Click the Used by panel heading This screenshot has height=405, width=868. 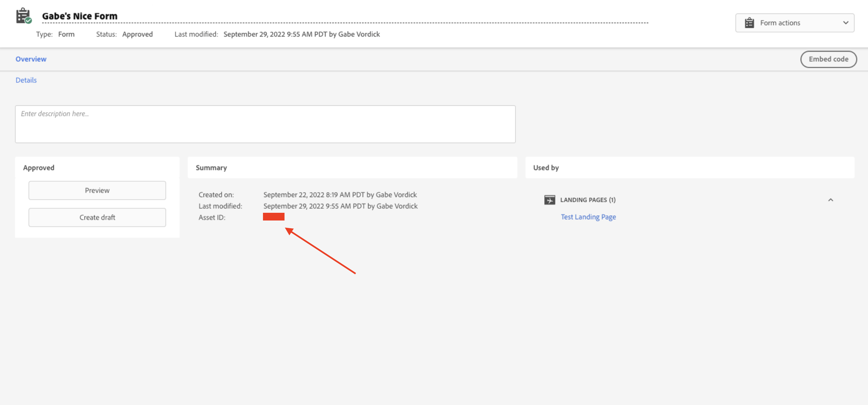pos(546,167)
